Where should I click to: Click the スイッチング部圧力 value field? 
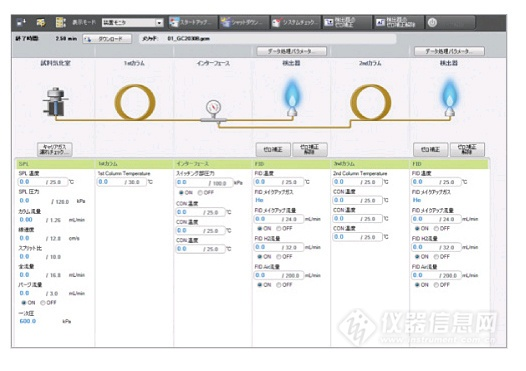[x=204, y=183]
